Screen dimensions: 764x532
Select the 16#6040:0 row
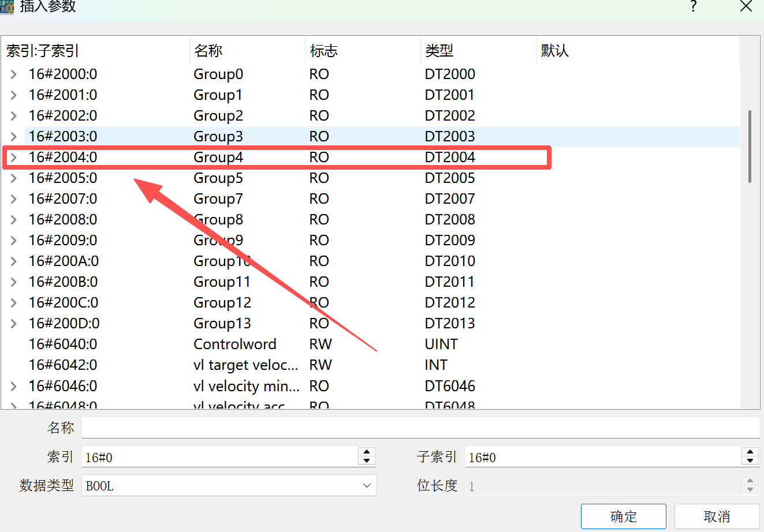(371, 344)
